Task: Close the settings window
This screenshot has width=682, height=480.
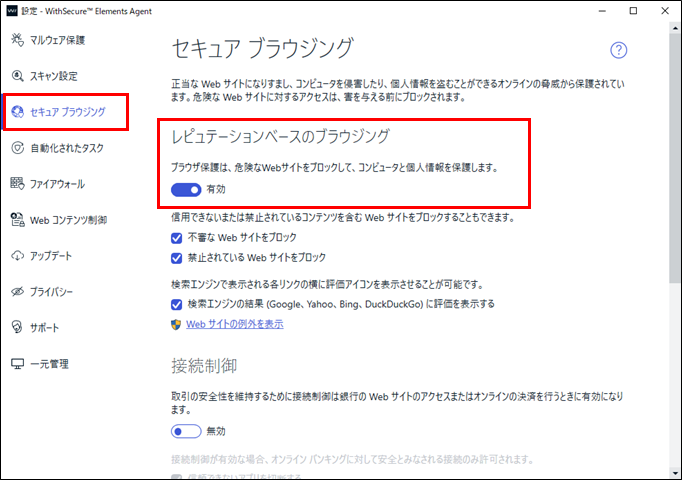Action: tap(665, 11)
